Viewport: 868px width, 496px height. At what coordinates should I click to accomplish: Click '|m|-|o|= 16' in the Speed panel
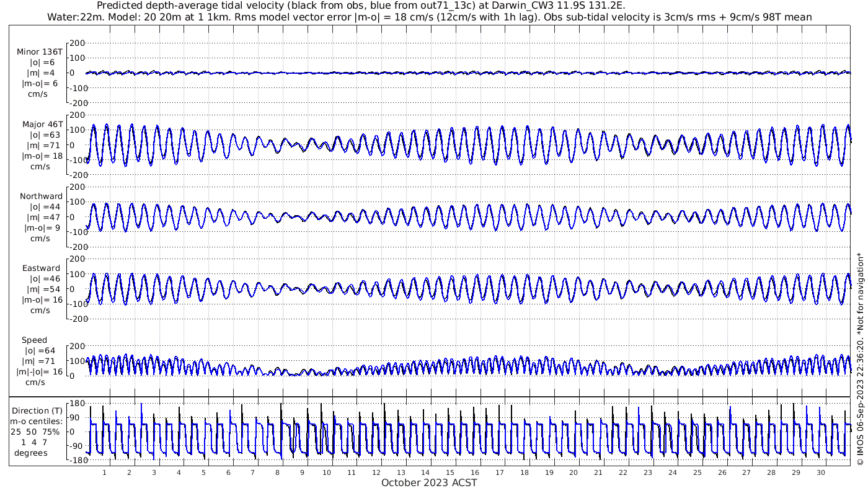pyautogui.click(x=40, y=372)
